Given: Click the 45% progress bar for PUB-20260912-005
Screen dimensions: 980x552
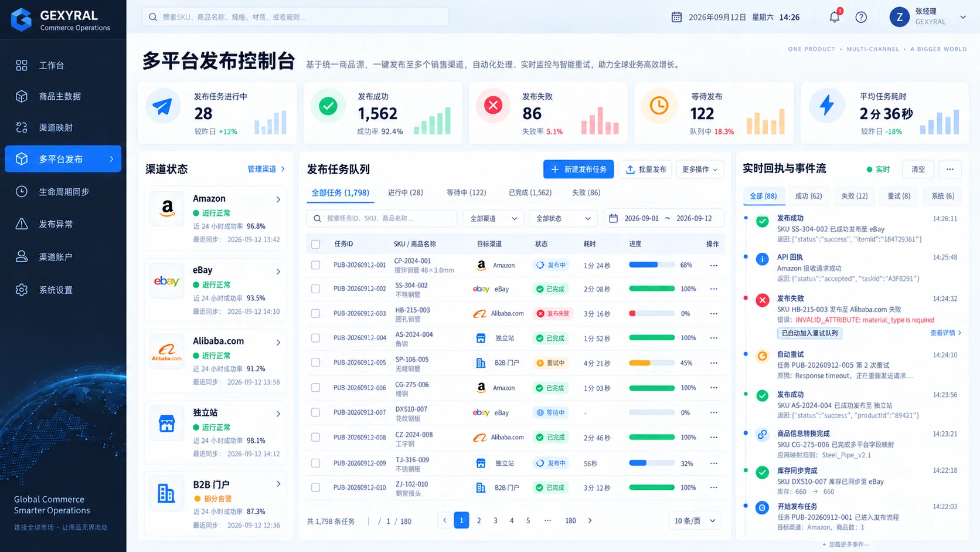Looking at the screenshot, I should (652, 363).
